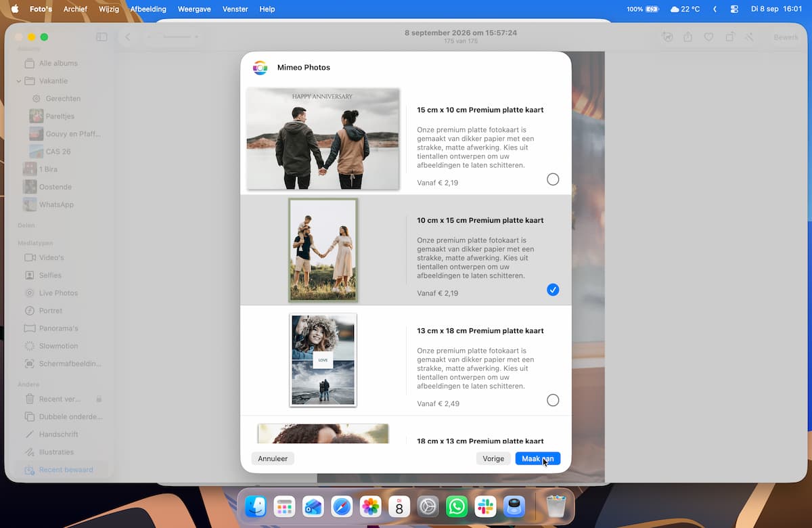Viewport: 812px width, 528px height.
Task: Open Finder from the Dock
Action: 255,506
